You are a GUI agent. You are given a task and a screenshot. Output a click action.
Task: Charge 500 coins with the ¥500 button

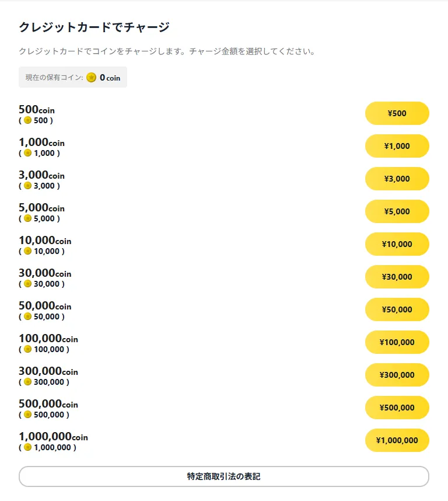point(397,113)
